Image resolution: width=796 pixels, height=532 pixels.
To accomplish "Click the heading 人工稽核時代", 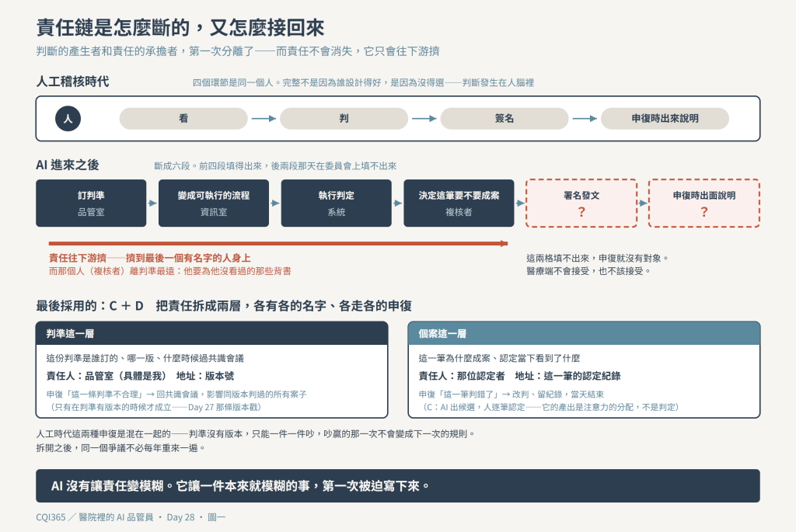I will point(72,82).
